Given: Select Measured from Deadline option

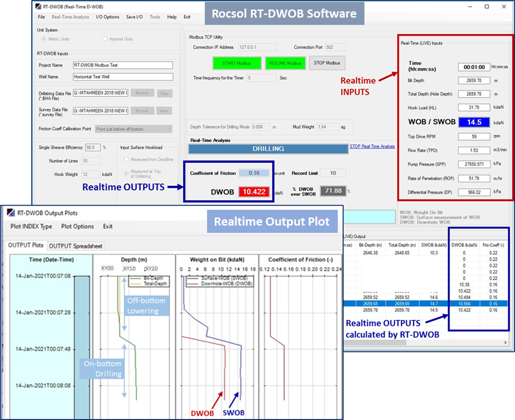Looking at the screenshot, I should [x=126, y=159].
